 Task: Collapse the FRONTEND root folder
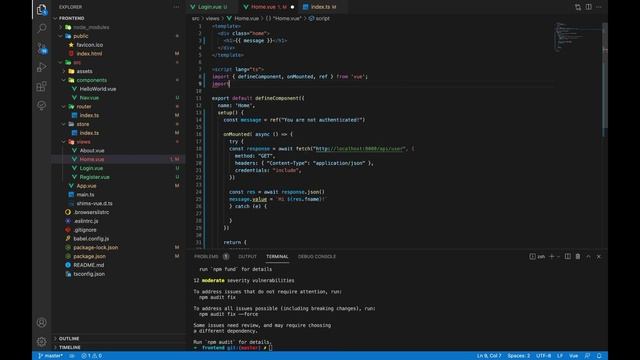pyautogui.click(x=56, y=18)
